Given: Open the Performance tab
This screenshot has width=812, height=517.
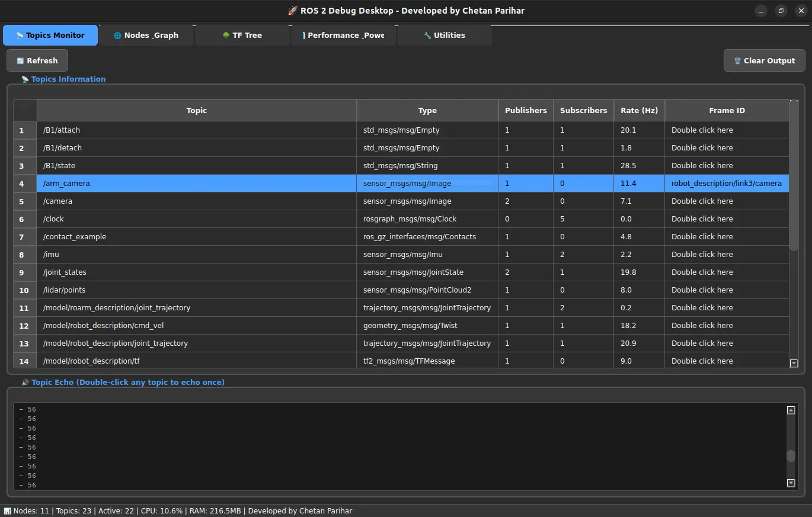Looking at the screenshot, I should [343, 36].
